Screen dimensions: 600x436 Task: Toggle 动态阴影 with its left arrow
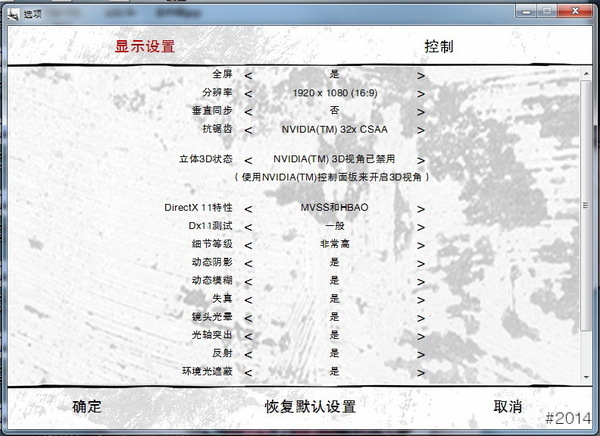(x=248, y=264)
